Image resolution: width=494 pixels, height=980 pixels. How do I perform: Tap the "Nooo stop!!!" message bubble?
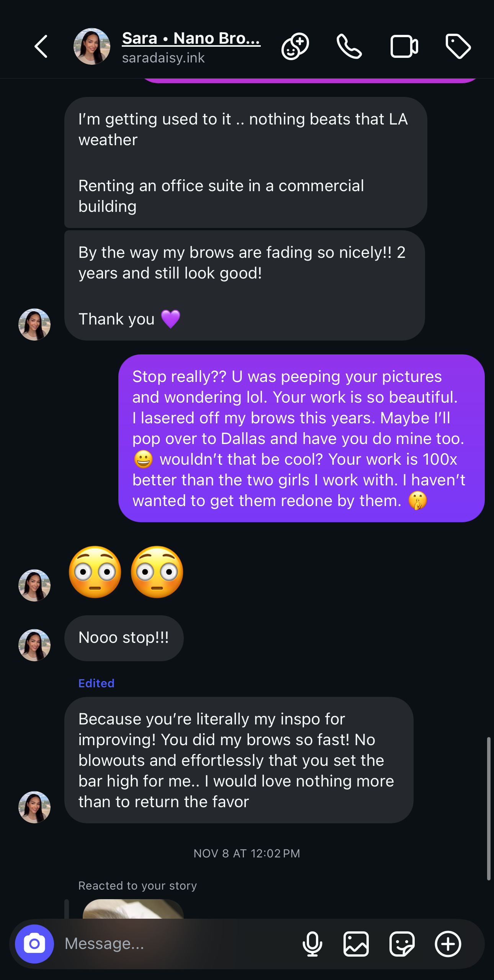[124, 638]
